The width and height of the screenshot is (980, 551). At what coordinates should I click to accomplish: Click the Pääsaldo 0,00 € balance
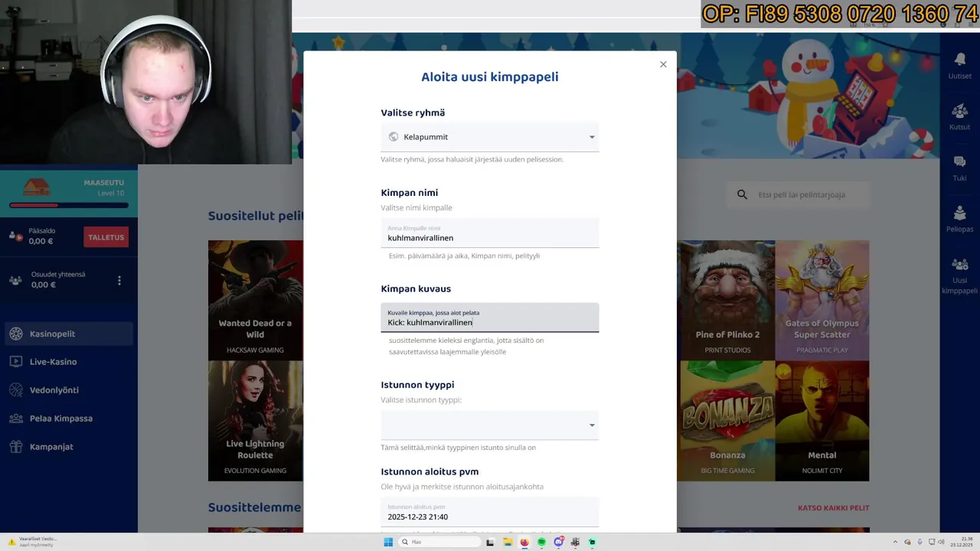point(41,241)
